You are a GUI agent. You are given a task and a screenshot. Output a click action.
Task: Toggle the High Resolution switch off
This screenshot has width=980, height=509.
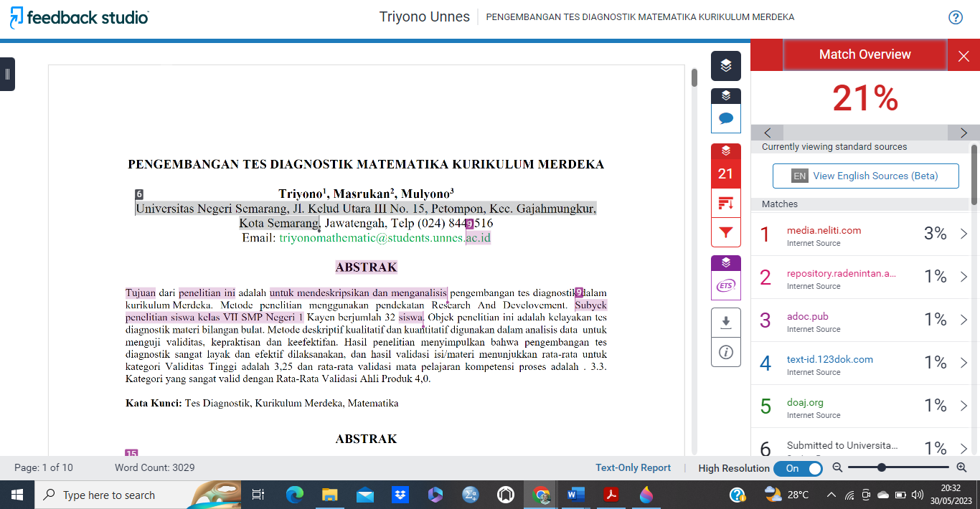click(x=798, y=468)
